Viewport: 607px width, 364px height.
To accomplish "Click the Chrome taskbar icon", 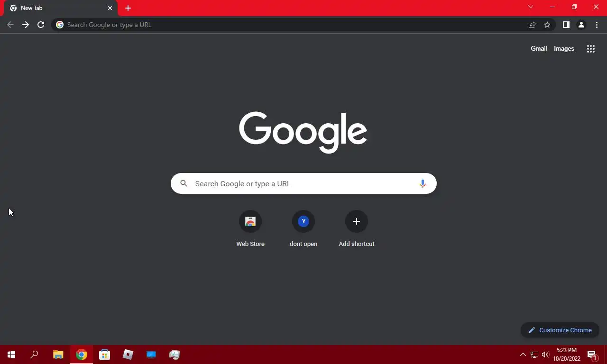I will click(x=82, y=355).
